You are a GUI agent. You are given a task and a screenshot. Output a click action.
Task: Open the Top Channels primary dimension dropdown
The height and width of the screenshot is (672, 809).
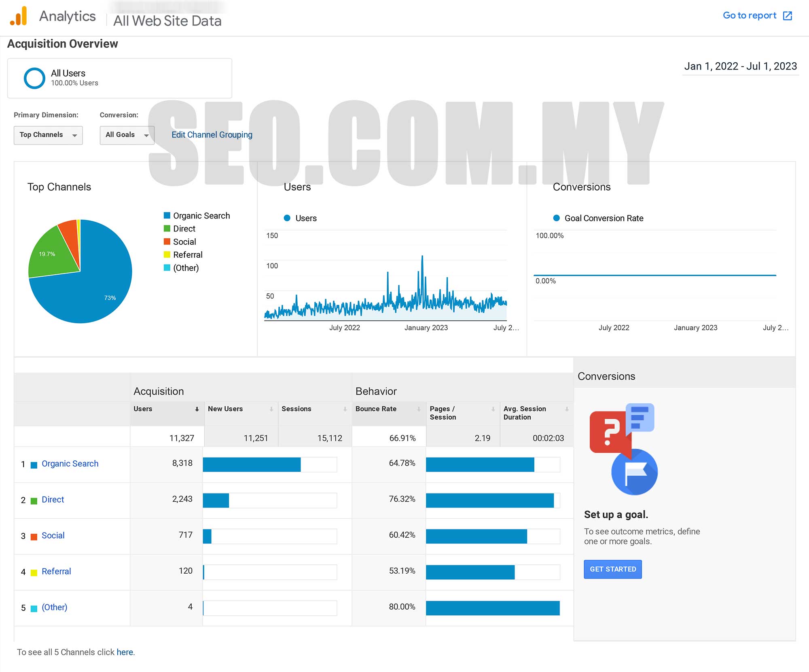[x=48, y=135]
